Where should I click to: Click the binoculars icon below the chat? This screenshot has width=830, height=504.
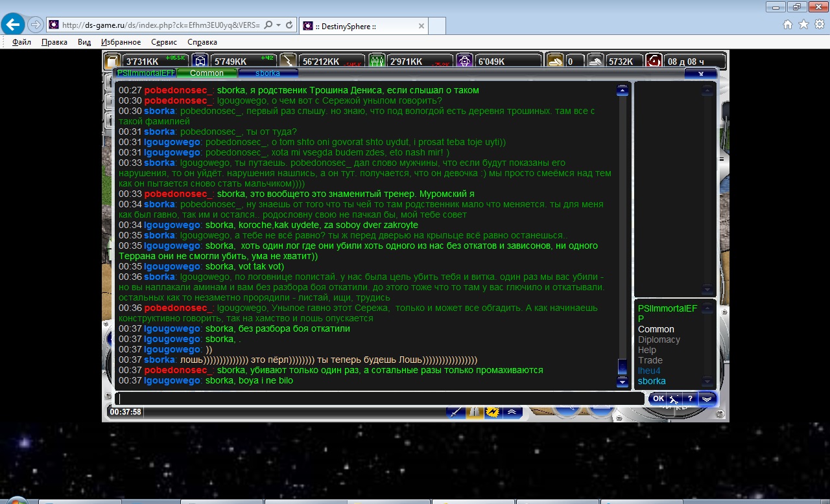(x=474, y=411)
